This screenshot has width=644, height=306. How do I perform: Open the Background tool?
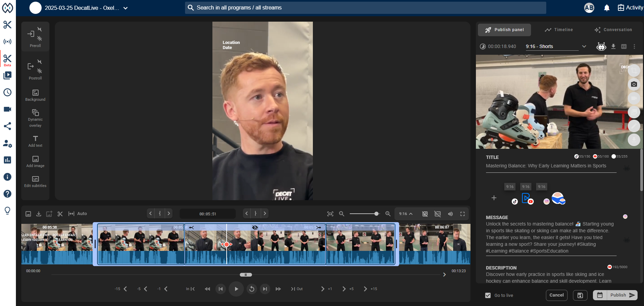(35, 95)
